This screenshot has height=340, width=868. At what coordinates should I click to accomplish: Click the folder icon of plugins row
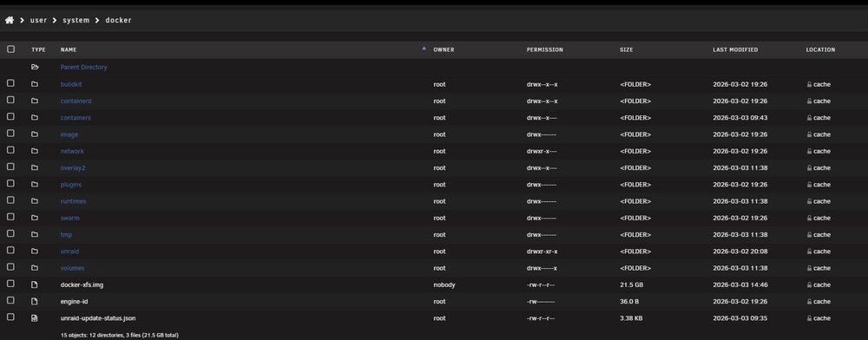pyautogui.click(x=35, y=185)
